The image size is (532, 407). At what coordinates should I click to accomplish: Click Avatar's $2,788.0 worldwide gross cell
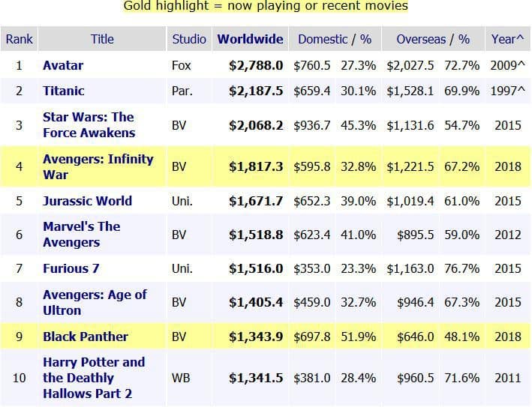[x=256, y=65]
